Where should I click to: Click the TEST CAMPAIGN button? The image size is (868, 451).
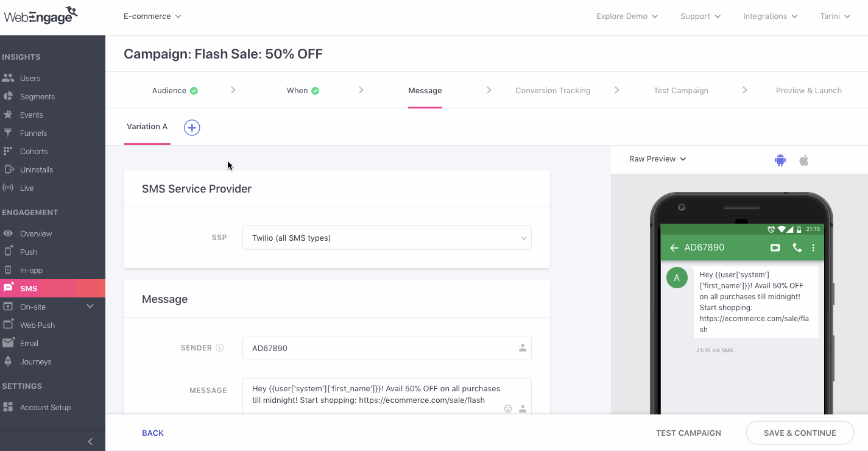688,433
